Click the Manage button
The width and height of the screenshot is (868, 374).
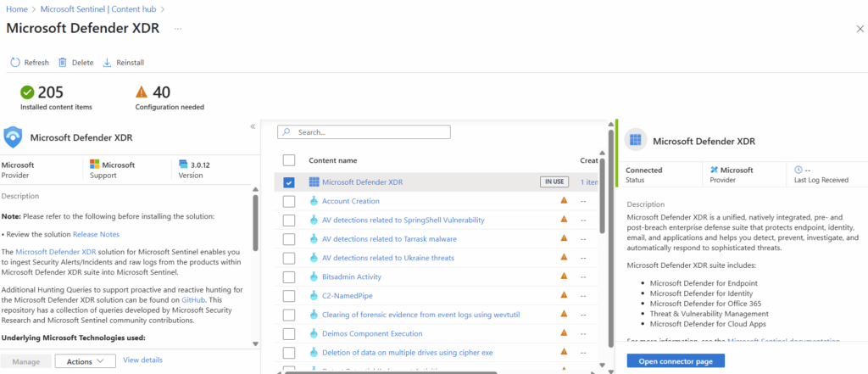point(26,361)
